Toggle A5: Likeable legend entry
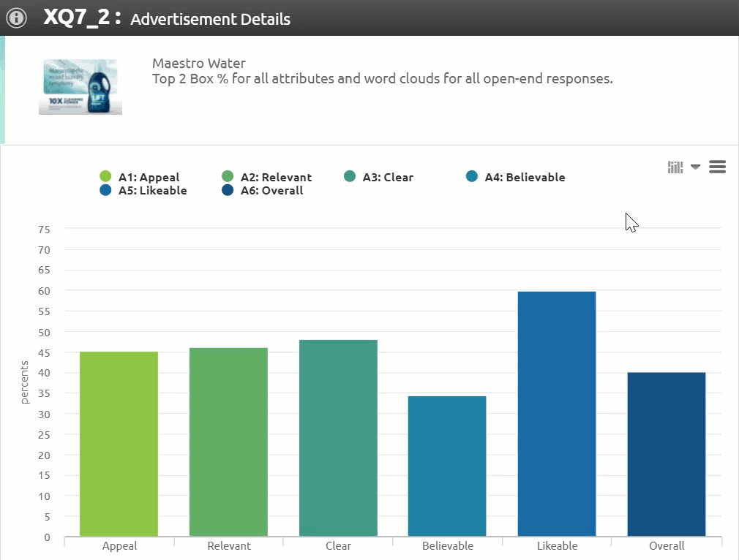 click(152, 191)
